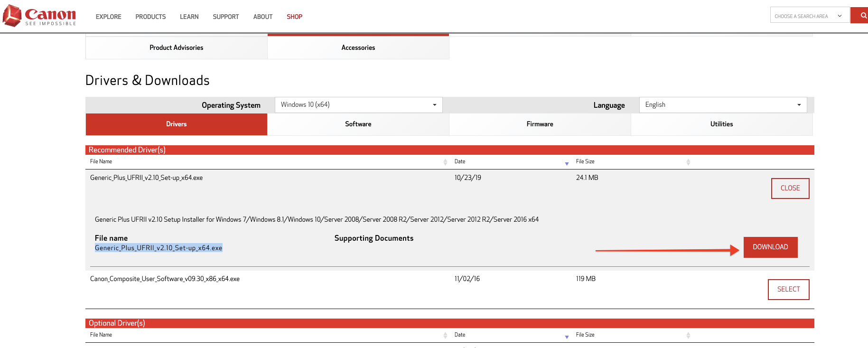Click the Recommended Driver(s) section header
This screenshot has width=868, height=348.
click(450, 150)
